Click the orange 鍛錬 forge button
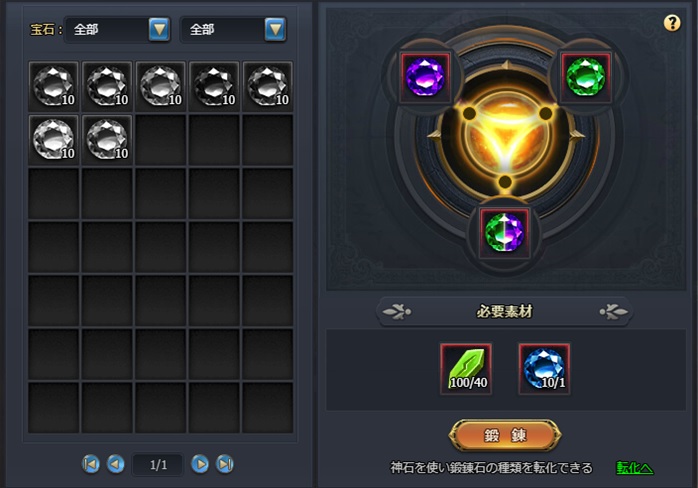 (505, 435)
